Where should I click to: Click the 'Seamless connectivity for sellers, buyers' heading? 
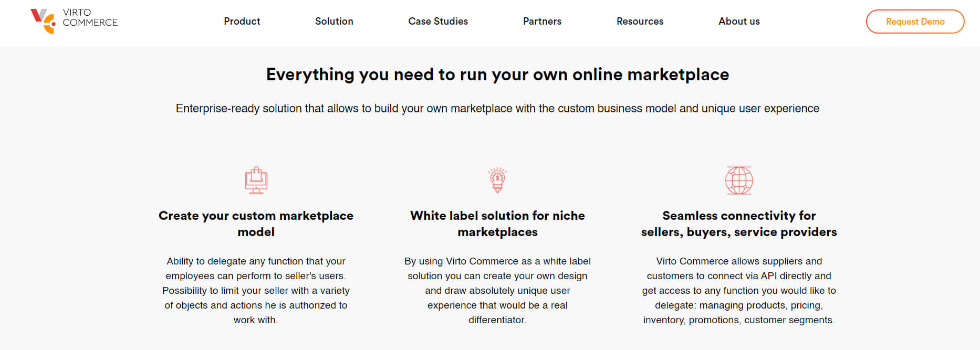point(739,224)
